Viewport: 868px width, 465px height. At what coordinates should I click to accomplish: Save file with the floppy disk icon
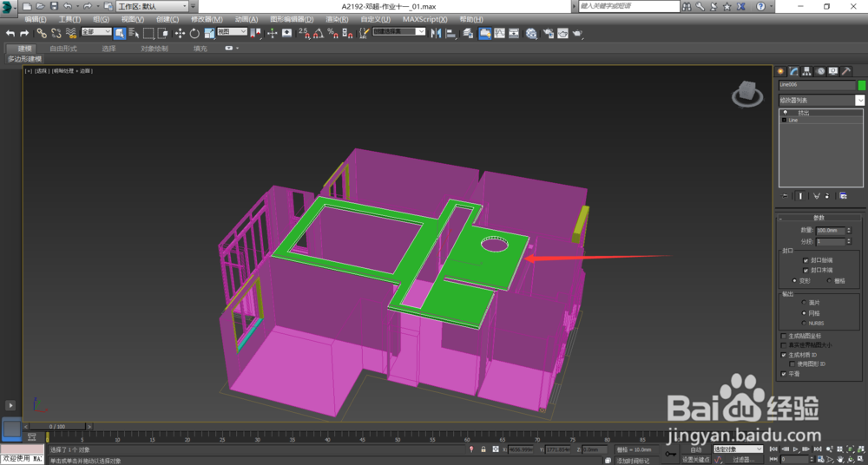coord(54,6)
